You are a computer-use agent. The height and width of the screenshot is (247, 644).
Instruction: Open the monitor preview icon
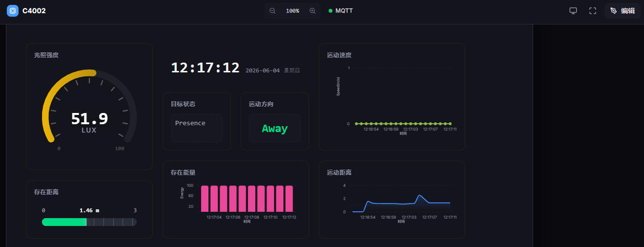coord(573,11)
